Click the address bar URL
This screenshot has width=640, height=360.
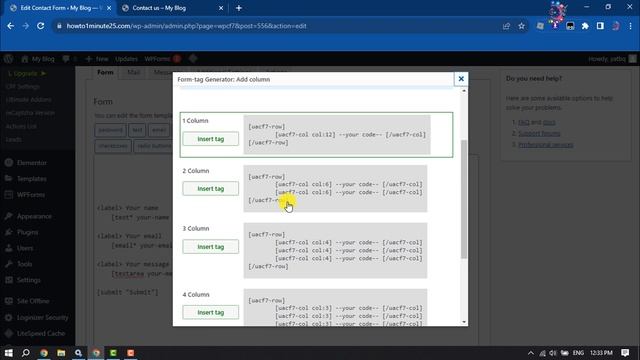[187, 26]
